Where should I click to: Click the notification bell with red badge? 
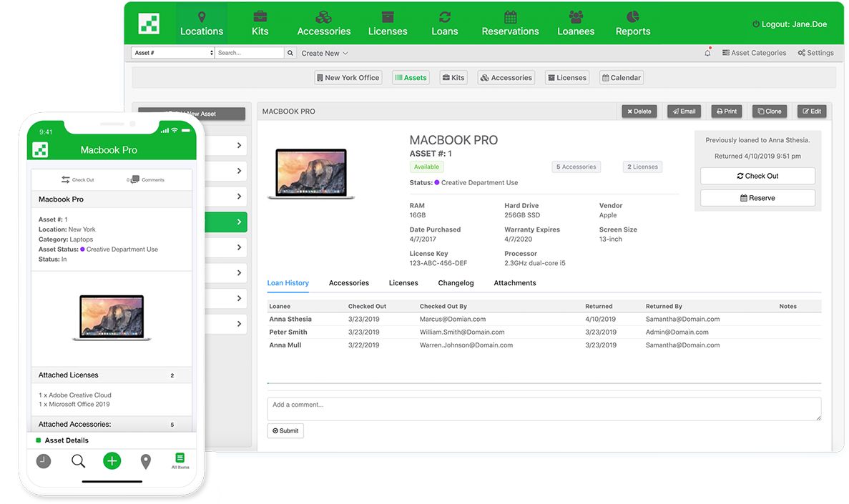[x=707, y=52]
